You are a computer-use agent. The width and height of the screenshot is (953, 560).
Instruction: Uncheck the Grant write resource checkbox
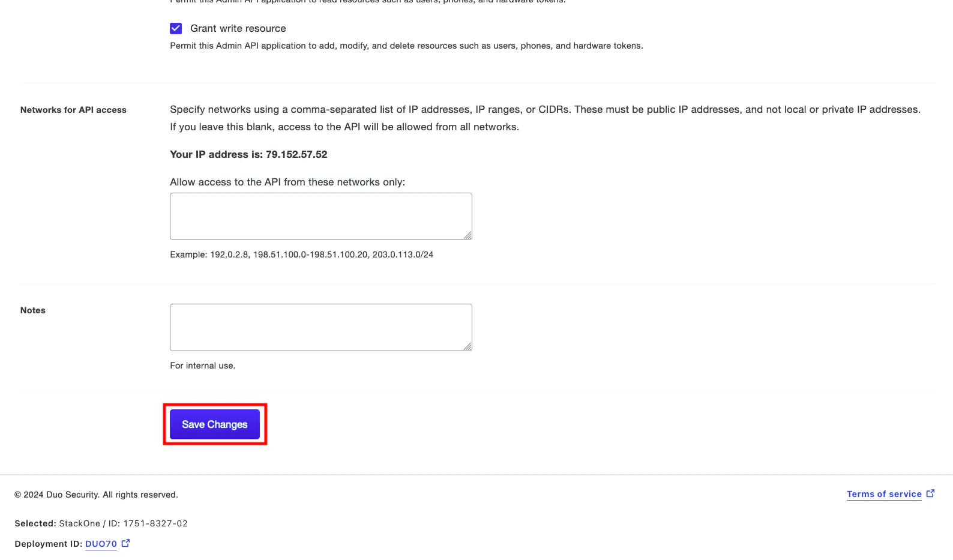(x=176, y=28)
